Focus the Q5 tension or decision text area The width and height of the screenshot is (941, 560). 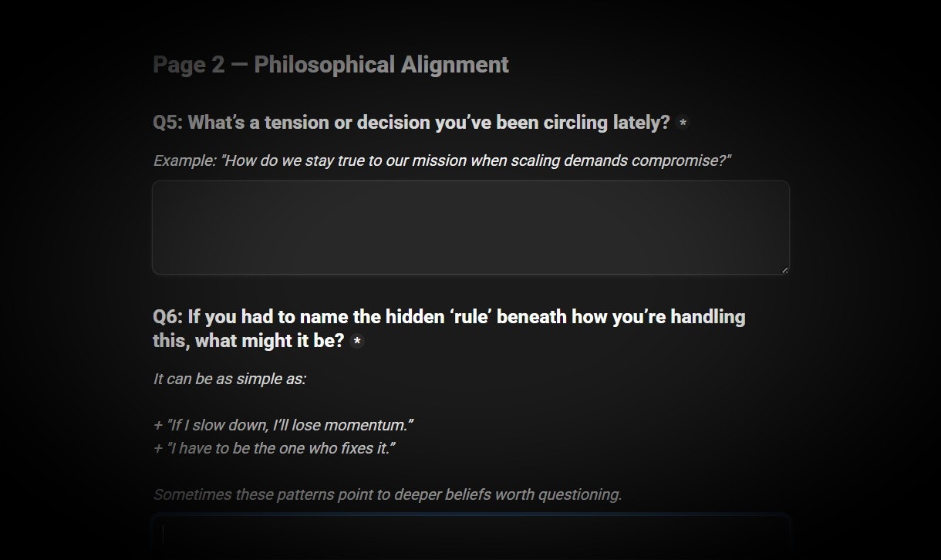coord(470,228)
